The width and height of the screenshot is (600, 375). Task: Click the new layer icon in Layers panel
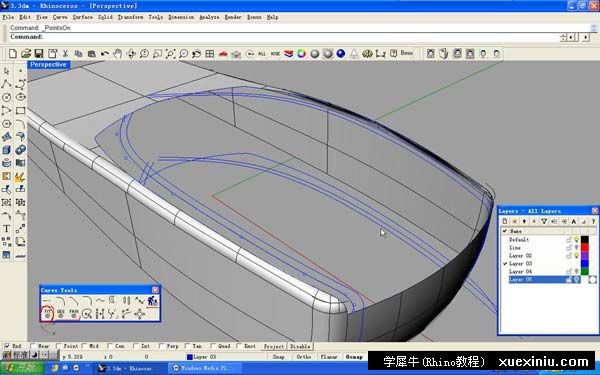505,221
